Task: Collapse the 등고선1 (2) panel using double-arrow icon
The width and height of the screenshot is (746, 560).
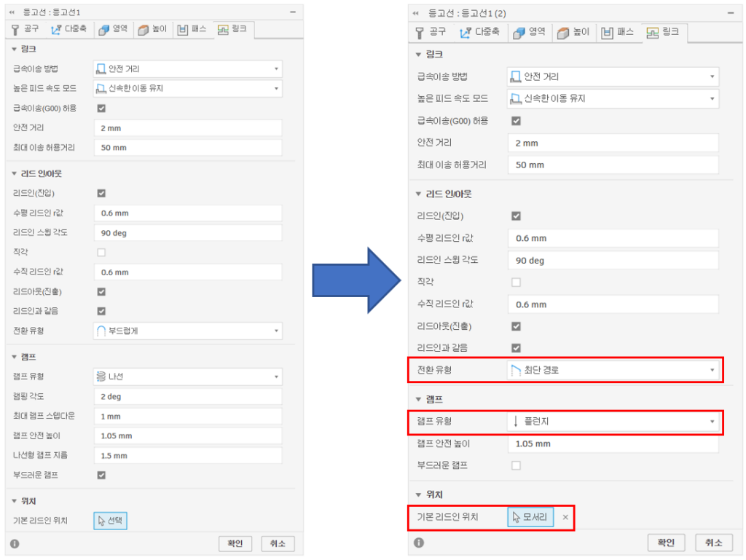Action: pyautogui.click(x=415, y=14)
